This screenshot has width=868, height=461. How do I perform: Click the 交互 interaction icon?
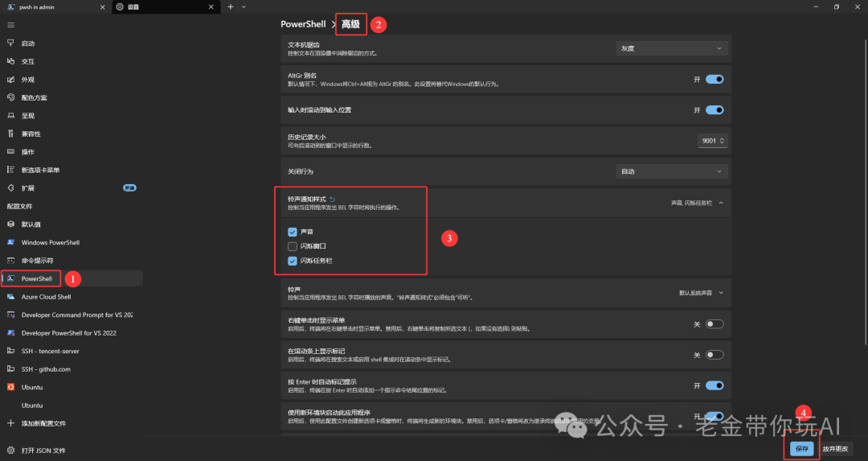point(10,61)
